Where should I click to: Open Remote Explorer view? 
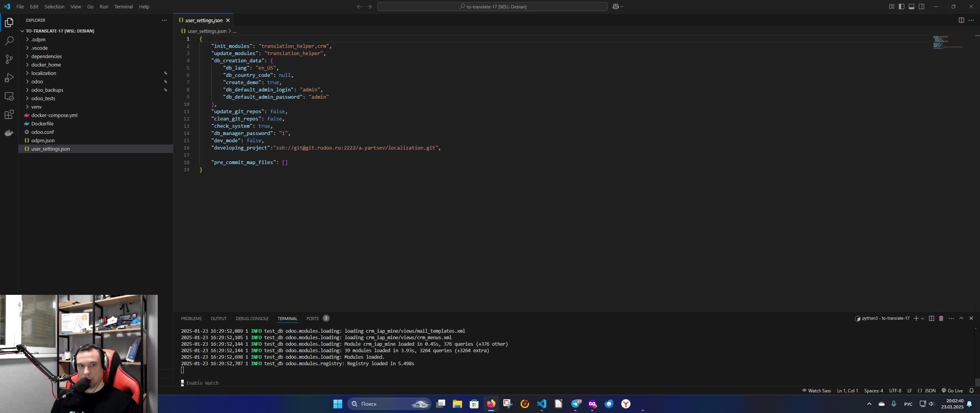coord(9,96)
